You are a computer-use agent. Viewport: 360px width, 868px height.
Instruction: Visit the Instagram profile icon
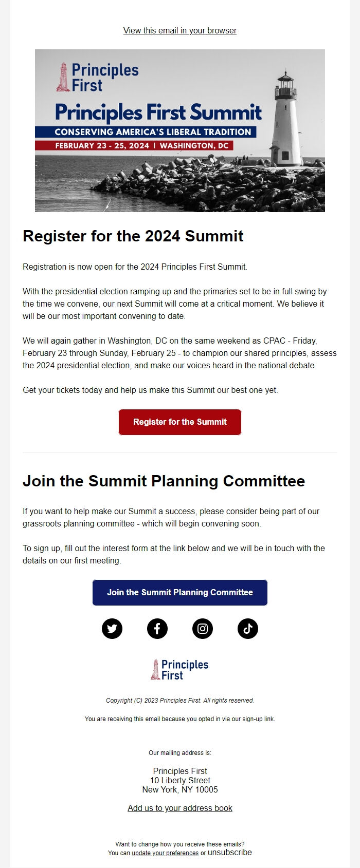203,629
